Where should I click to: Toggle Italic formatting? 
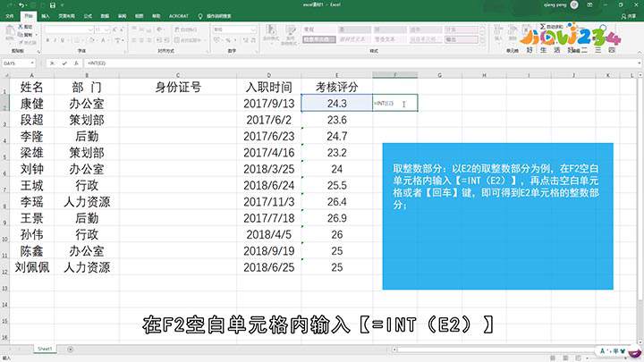[55, 40]
